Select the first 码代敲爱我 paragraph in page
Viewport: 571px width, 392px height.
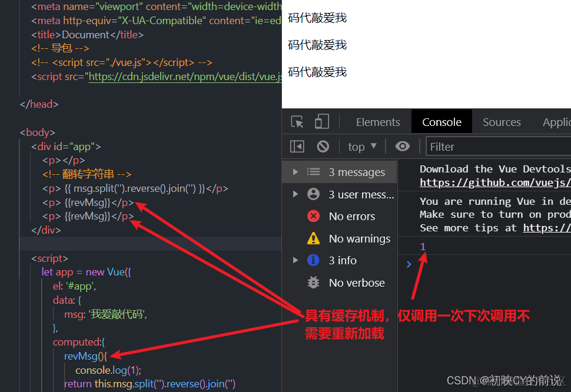[317, 18]
